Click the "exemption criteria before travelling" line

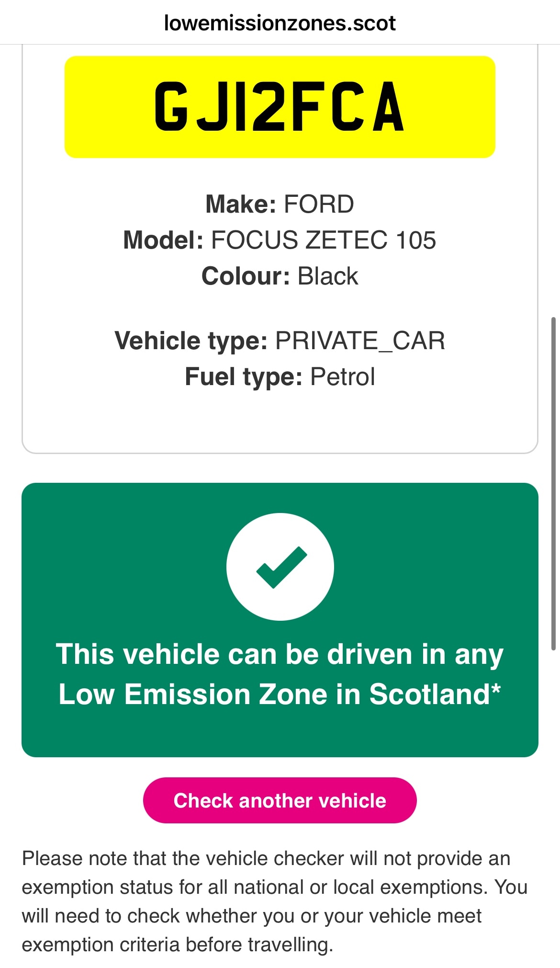click(x=178, y=945)
